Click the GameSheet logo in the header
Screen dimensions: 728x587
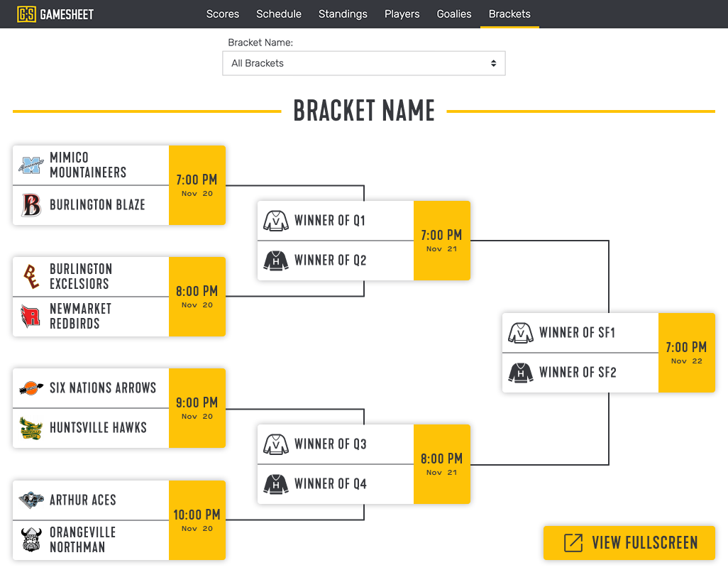tap(54, 13)
